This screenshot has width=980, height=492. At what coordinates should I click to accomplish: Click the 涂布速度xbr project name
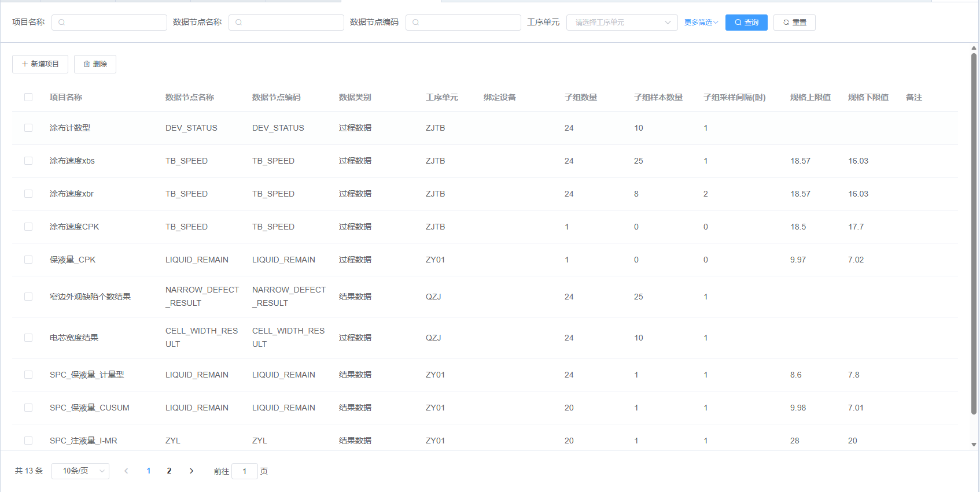72,194
